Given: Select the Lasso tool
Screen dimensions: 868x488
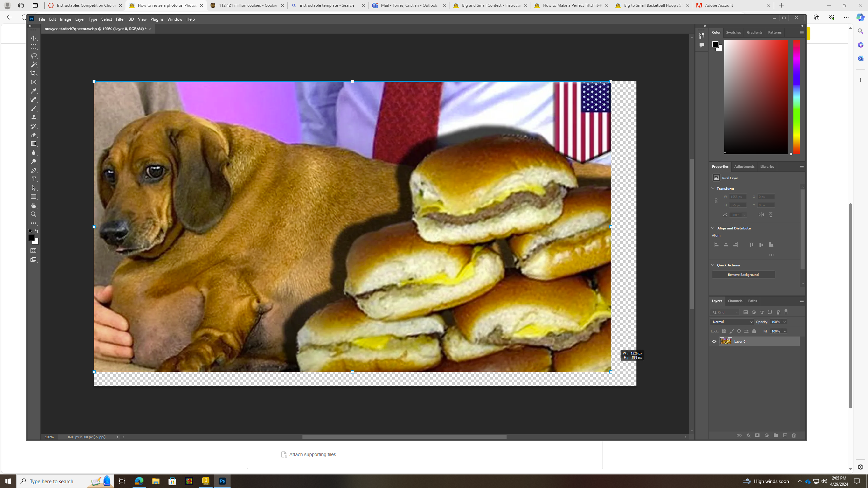Looking at the screenshot, I should [x=34, y=56].
